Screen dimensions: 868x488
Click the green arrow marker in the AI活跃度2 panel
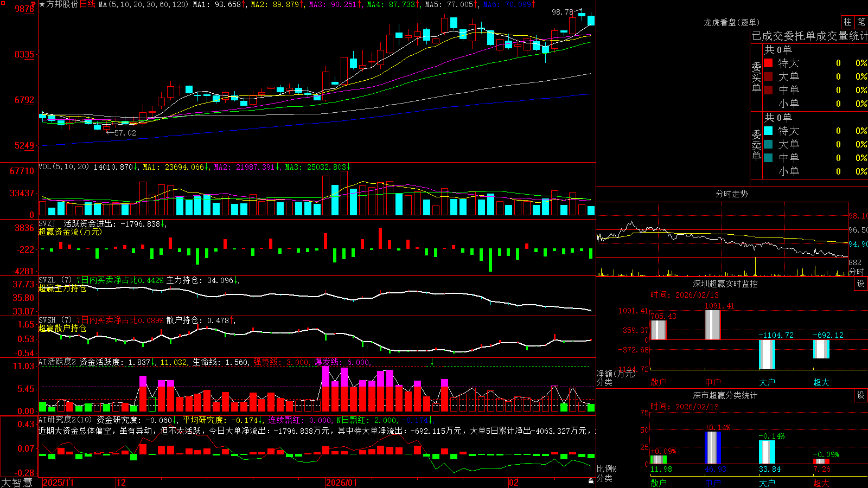432,362
